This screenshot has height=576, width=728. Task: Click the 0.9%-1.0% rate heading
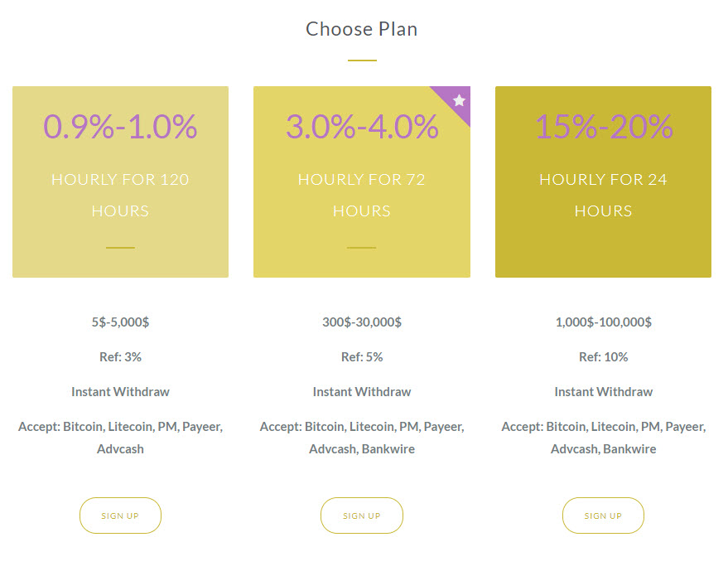120,127
